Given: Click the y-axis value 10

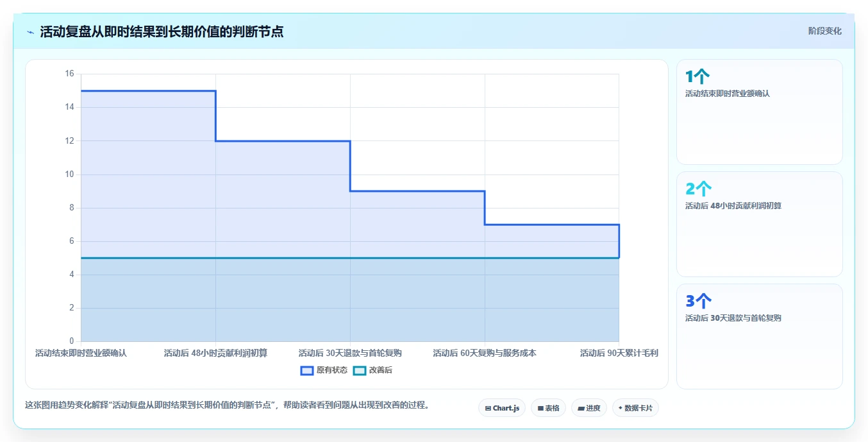Looking at the screenshot, I should coord(69,174).
